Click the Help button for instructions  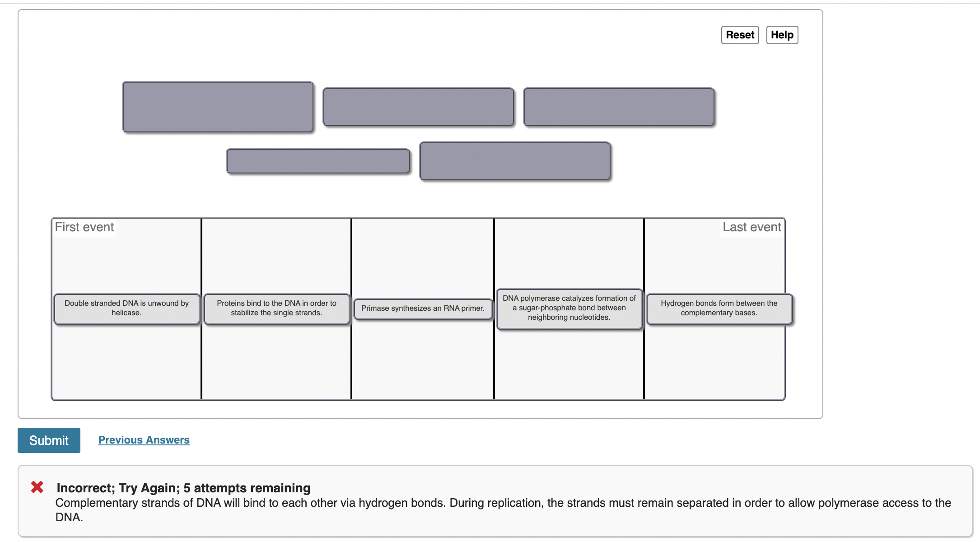782,35
